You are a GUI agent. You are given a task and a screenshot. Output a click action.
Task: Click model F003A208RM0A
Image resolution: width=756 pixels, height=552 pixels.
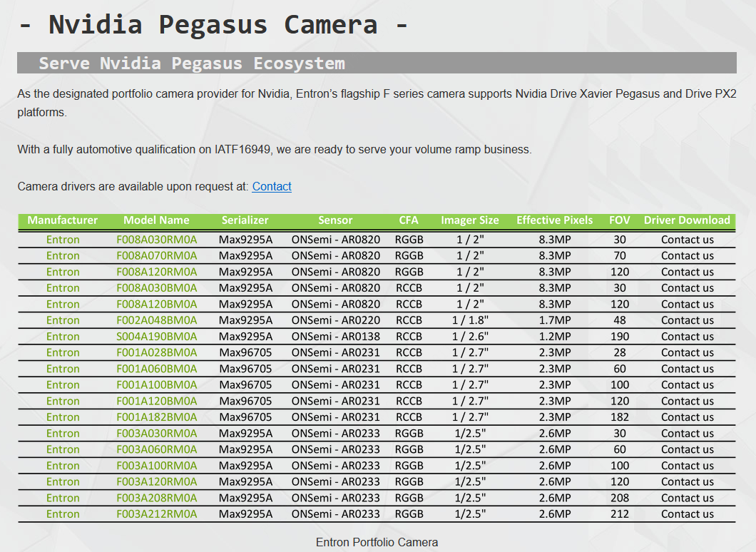(157, 498)
